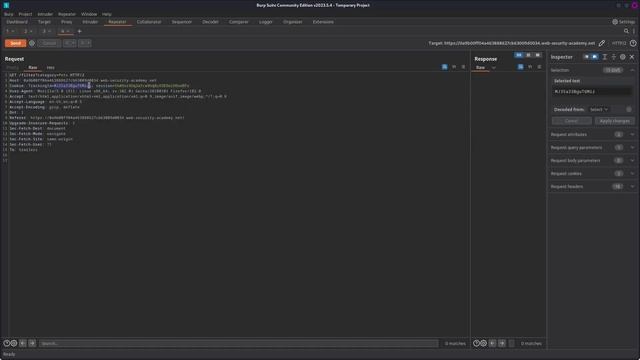Select the Pretty view in Request

tap(13, 68)
